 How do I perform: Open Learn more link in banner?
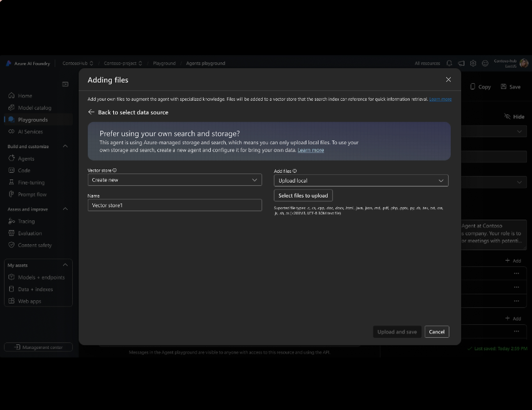(311, 150)
